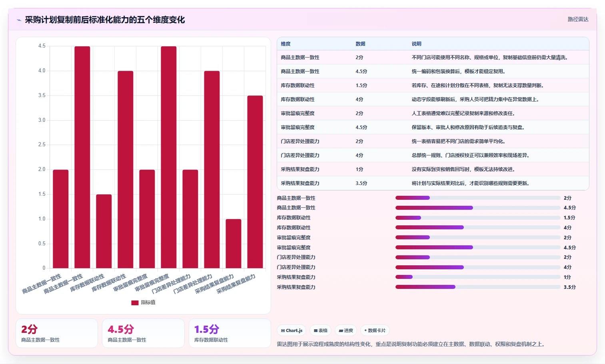Click the first 商品主数据一致性 bar at 2.0
Viewport: 605px width, 364px height.
pos(61,219)
